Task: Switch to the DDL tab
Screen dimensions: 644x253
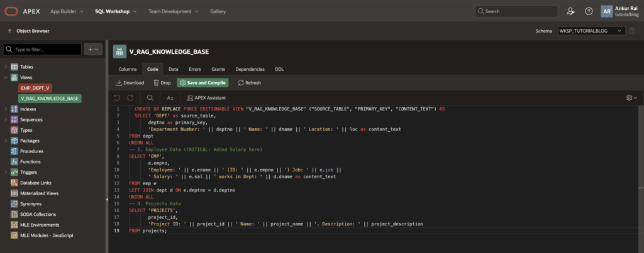Action: tap(280, 68)
